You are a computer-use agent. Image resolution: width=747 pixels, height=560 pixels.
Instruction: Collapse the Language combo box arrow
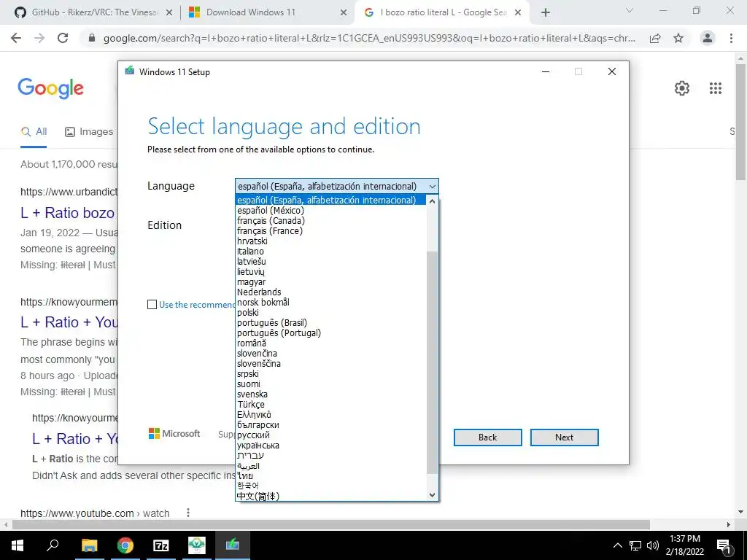(x=432, y=187)
